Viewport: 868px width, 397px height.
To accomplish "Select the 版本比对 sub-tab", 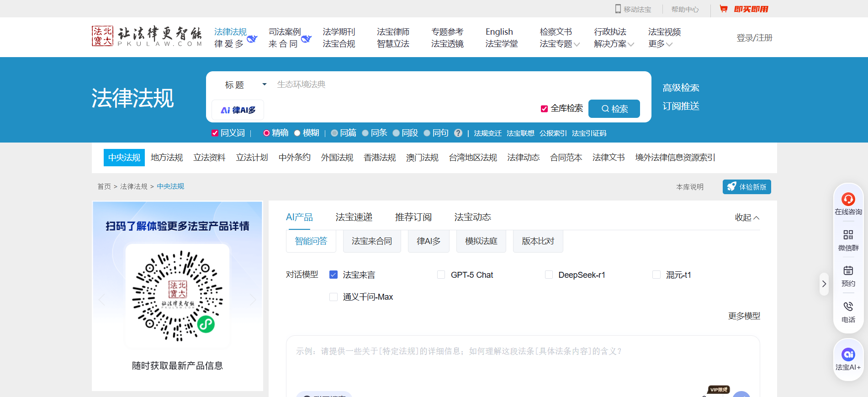I will pos(538,241).
